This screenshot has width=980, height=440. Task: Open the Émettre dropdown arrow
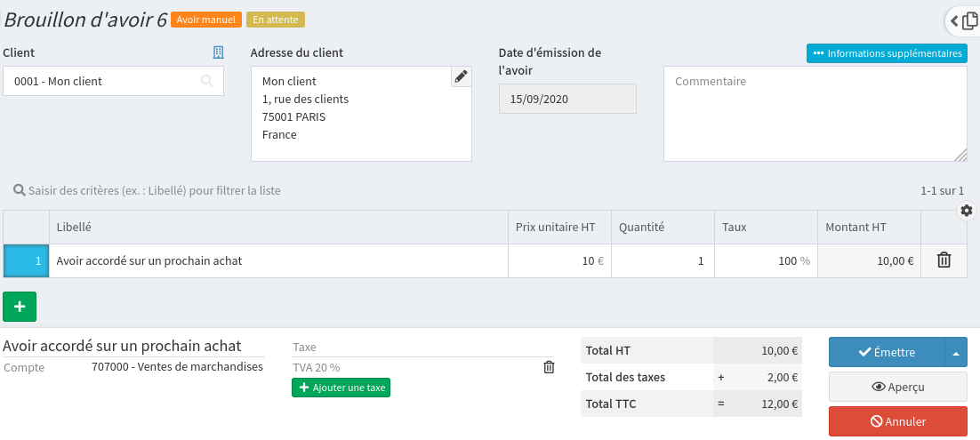point(956,352)
